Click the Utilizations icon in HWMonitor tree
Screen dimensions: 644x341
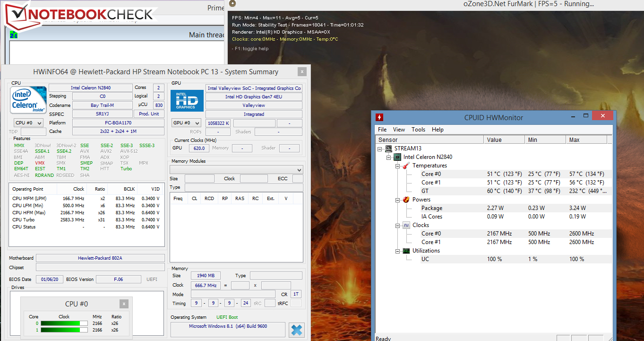click(x=406, y=251)
